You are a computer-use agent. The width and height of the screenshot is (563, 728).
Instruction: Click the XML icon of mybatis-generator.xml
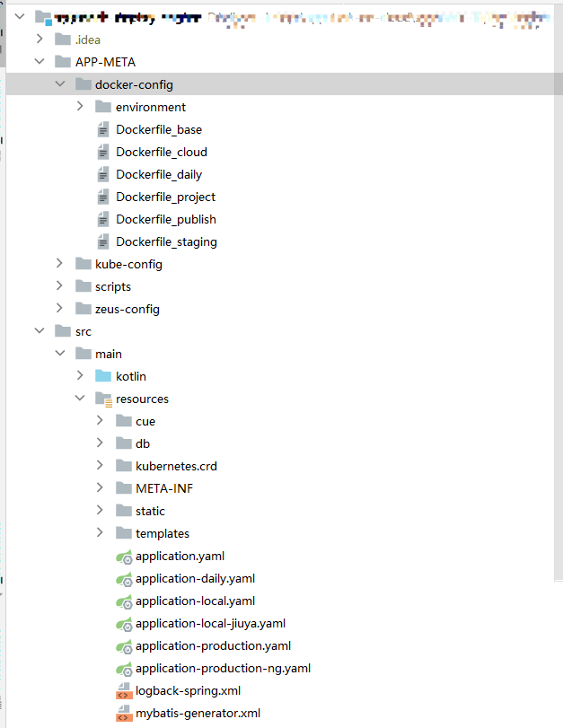[124, 713]
